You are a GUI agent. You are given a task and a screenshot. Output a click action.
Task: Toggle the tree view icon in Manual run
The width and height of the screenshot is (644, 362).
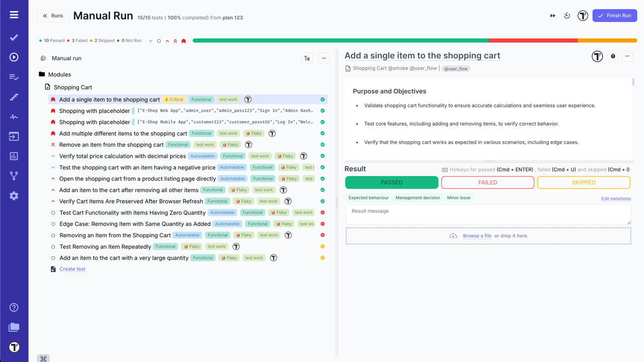(307, 58)
